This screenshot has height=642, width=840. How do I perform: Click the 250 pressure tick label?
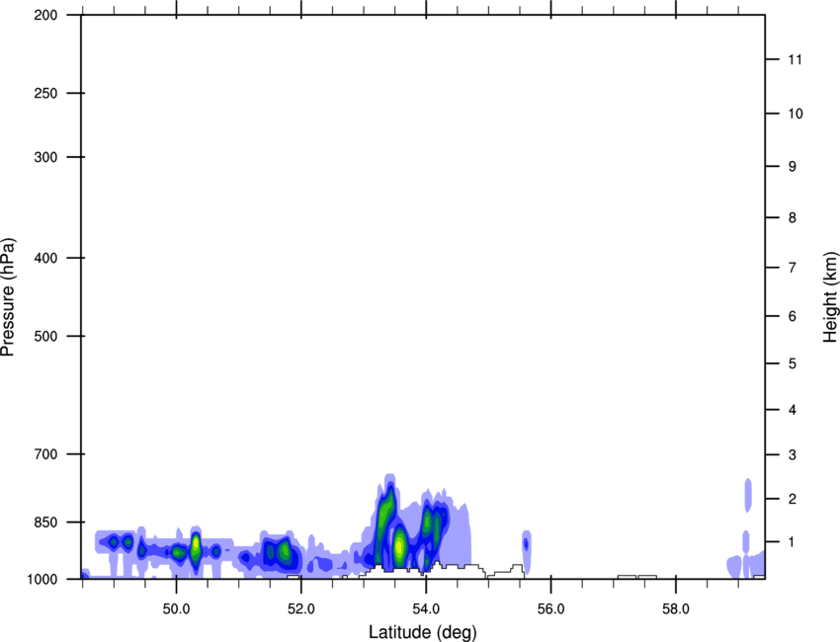45,93
